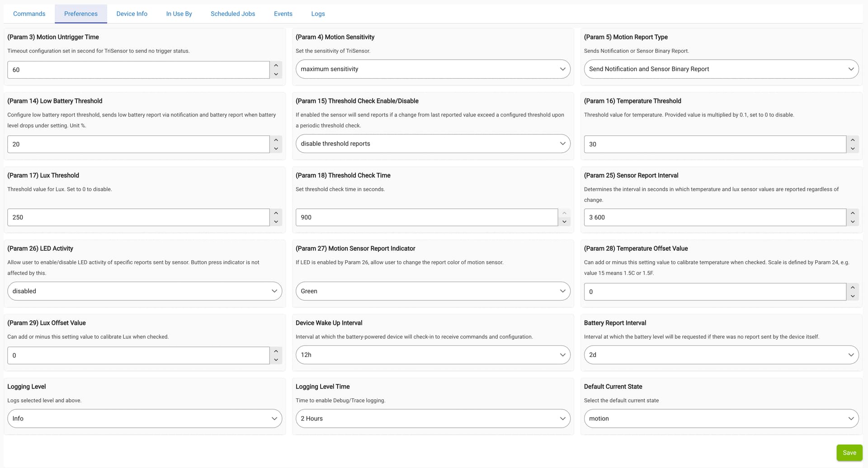Viewport: 868px width, 468px height.
Task: Go to Scheduled Jobs tab
Action: [x=233, y=14]
